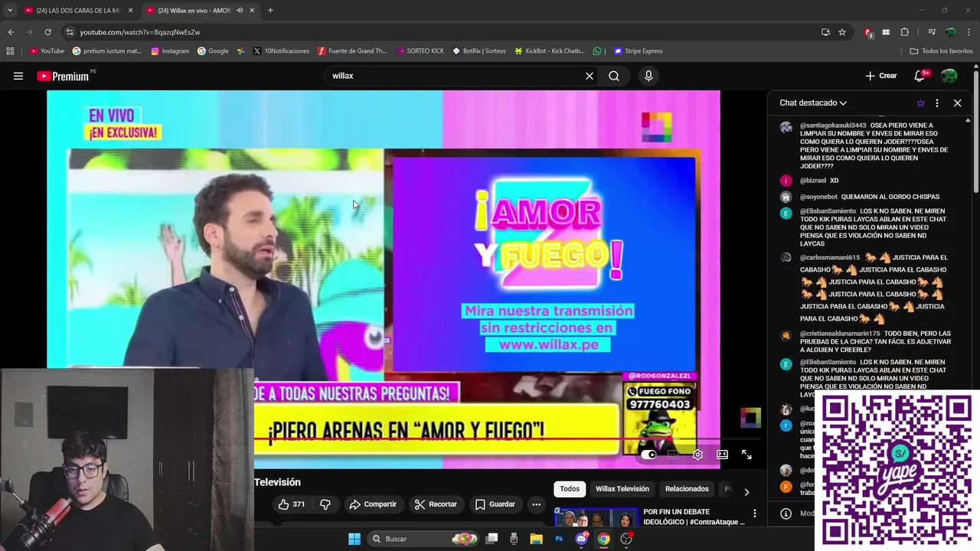The image size is (980, 551).
Task: Go to YouTube Premium home logo
Action: [x=63, y=76]
